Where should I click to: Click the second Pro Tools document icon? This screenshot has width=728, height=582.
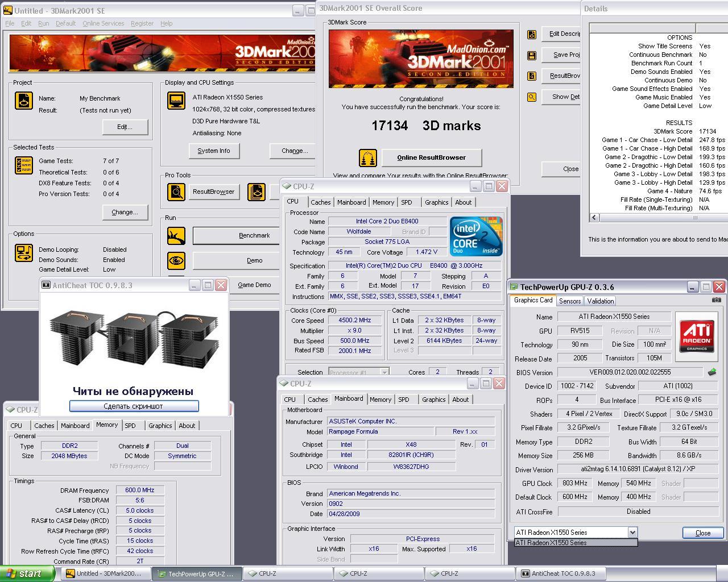257,192
